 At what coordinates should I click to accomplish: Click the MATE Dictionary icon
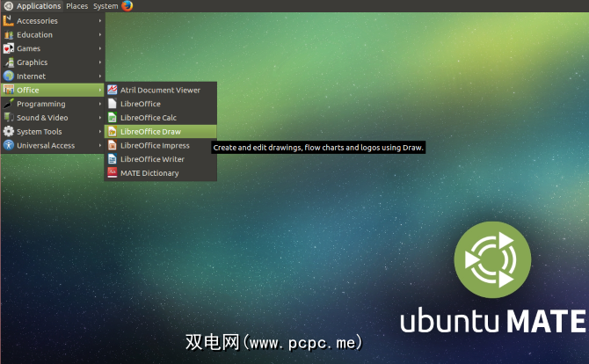(x=112, y=173)
